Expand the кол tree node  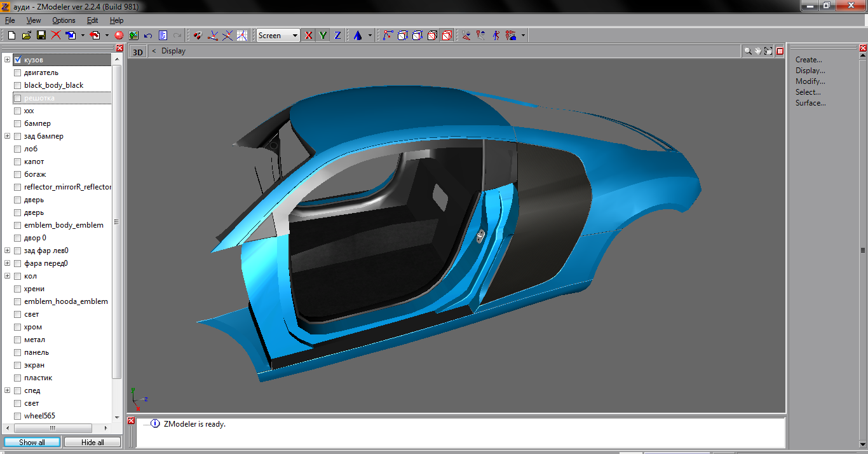(8, 276)
